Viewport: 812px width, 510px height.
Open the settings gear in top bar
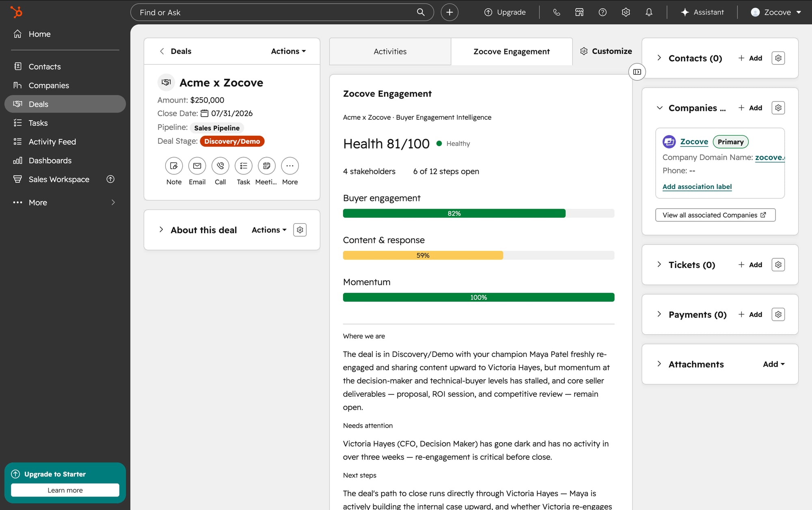(x=626, y=12)
